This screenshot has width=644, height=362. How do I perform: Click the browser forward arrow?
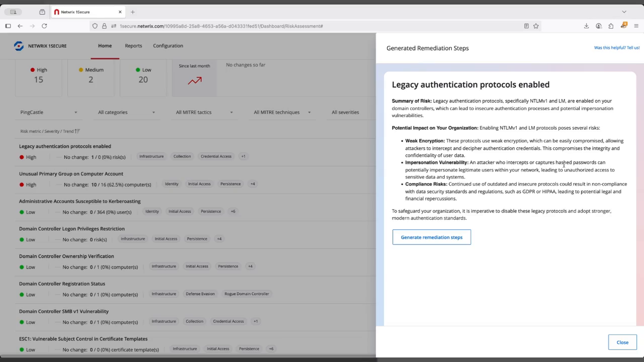32,26
